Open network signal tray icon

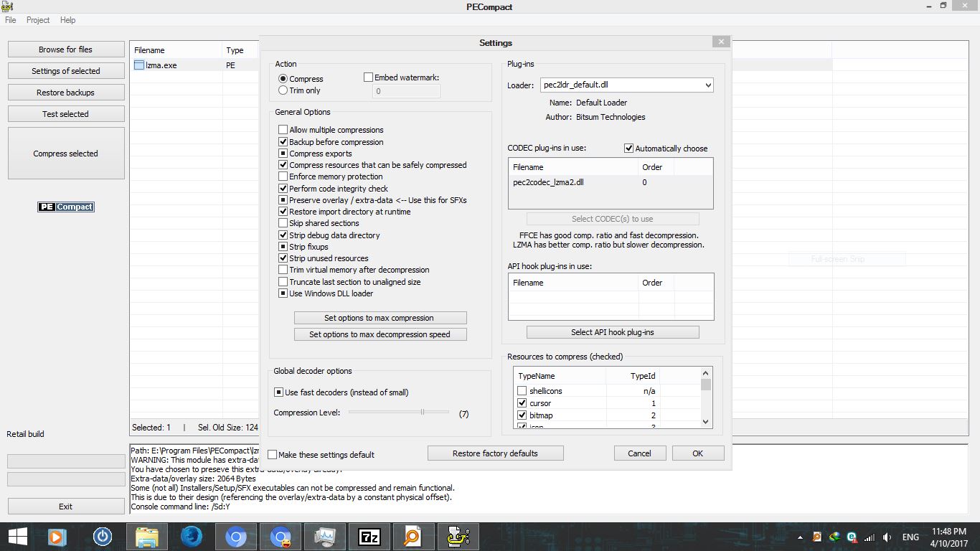point(870,537)
